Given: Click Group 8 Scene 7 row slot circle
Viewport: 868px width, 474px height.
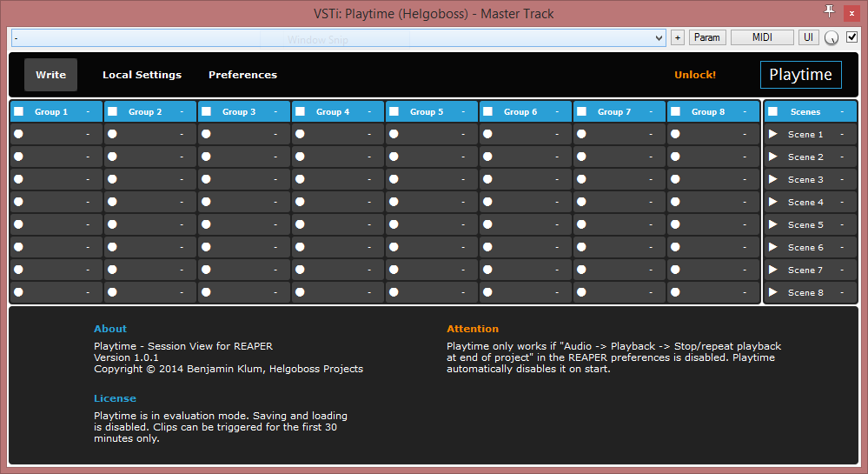Looking at the screenshot, I should [x=675, y=270].
